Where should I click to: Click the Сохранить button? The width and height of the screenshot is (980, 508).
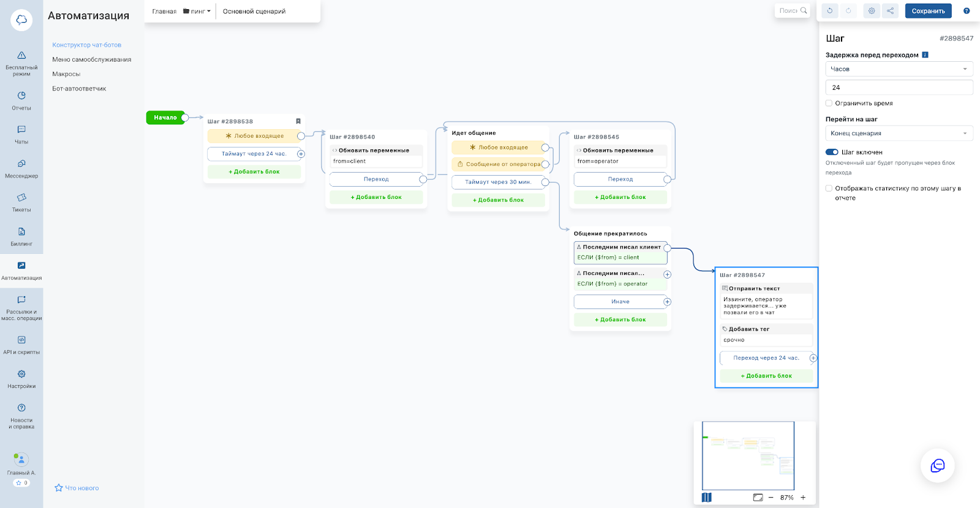click(x=928, y=11)
